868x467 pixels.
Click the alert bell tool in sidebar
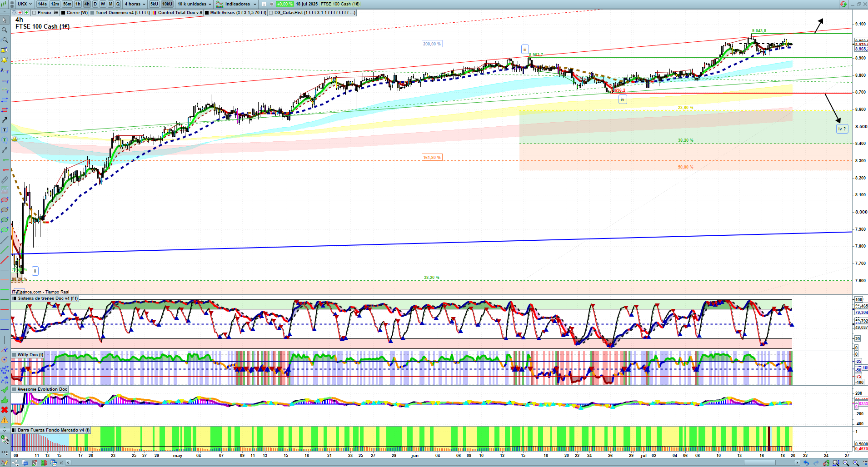pos(5,60)
